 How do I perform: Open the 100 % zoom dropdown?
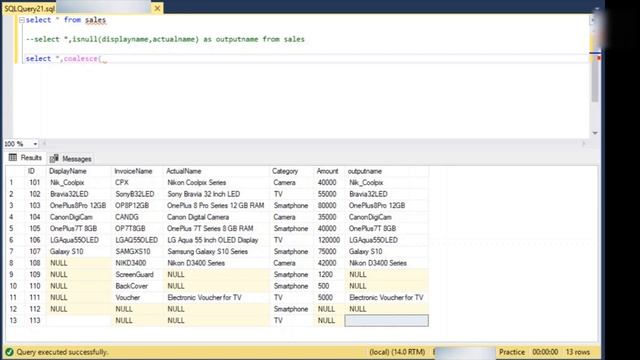click(x=35, y=144)
